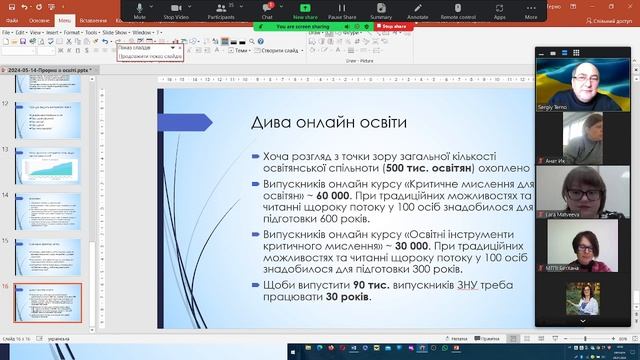The image size is (640, 360).
Task: Click Створити слайд button
Action: (x=277, y=51)
